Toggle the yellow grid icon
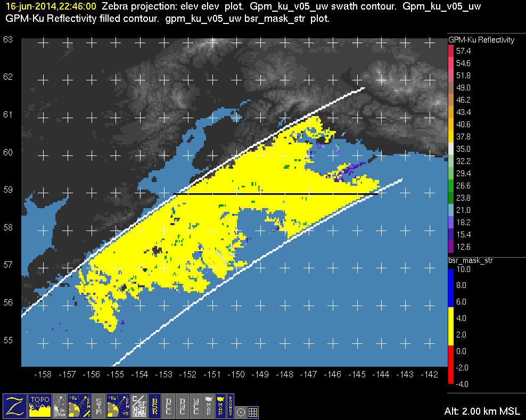This screenshot has height=420, width=526. click(x=253, y=411)
